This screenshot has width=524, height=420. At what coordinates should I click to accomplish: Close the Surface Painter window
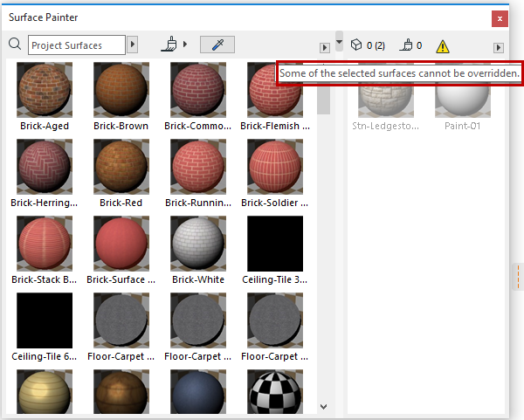[500, 17]
